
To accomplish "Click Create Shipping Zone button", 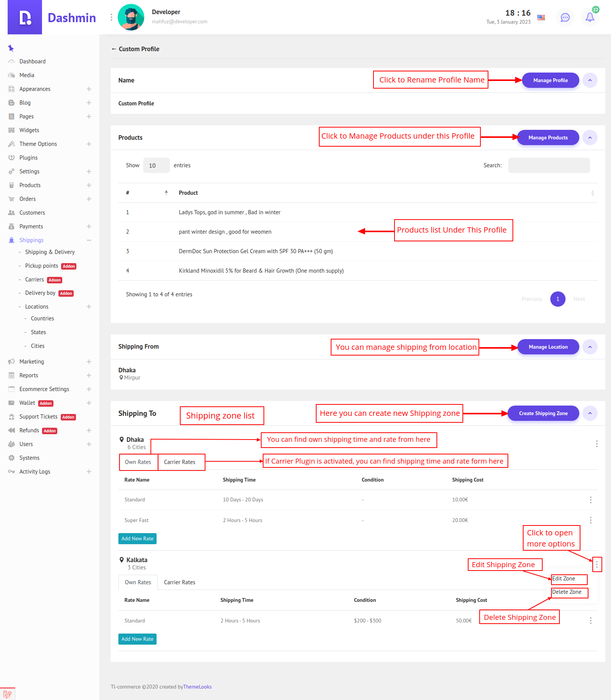I will click(x=543, y=413).
